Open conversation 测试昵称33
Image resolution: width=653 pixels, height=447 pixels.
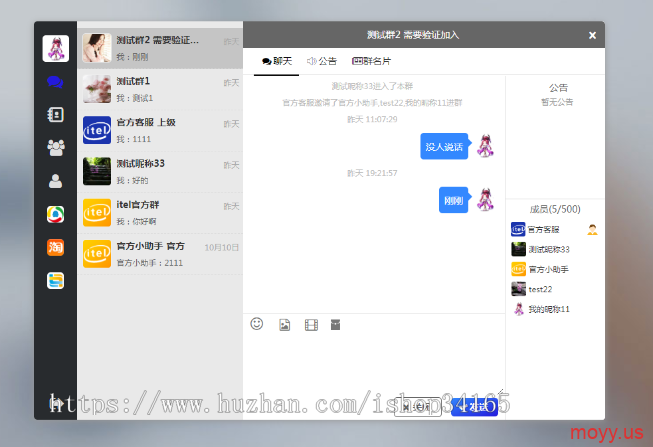pos(160,172)
